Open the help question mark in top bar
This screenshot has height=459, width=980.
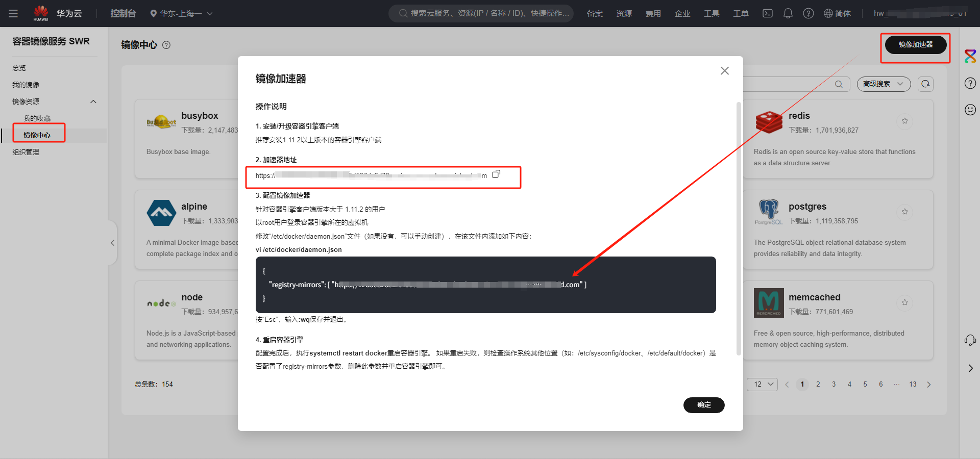pos(808,13)
